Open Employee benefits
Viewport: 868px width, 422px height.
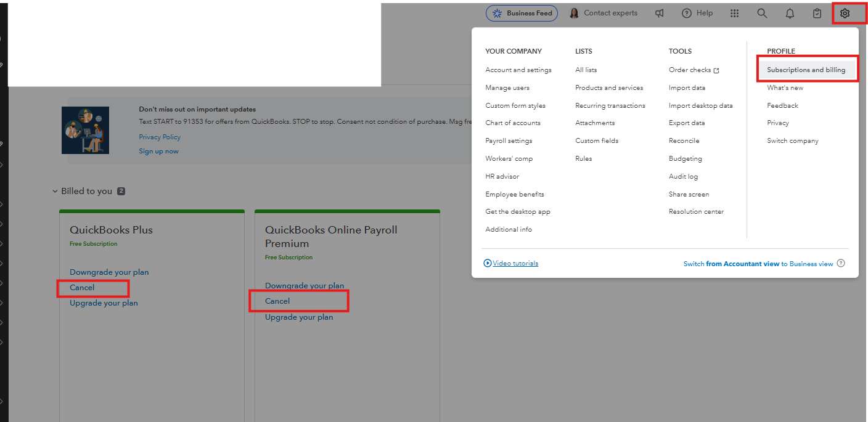click(515, 194)
